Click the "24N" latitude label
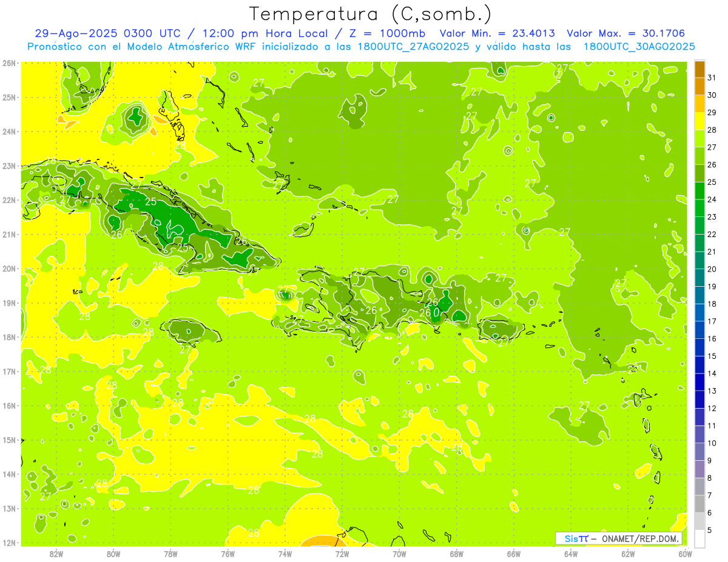The width and height of the screenshot is (728, 562). click(x=8, y=132)
